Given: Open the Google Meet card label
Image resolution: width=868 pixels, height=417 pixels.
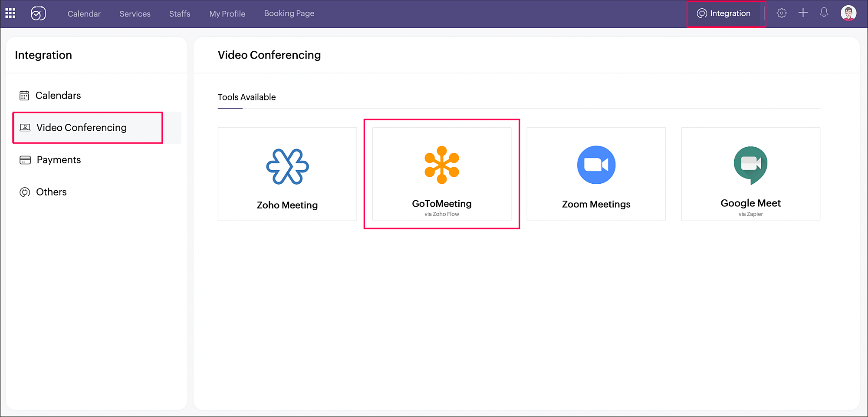Looking at the screenshot, I should (751, 203).
